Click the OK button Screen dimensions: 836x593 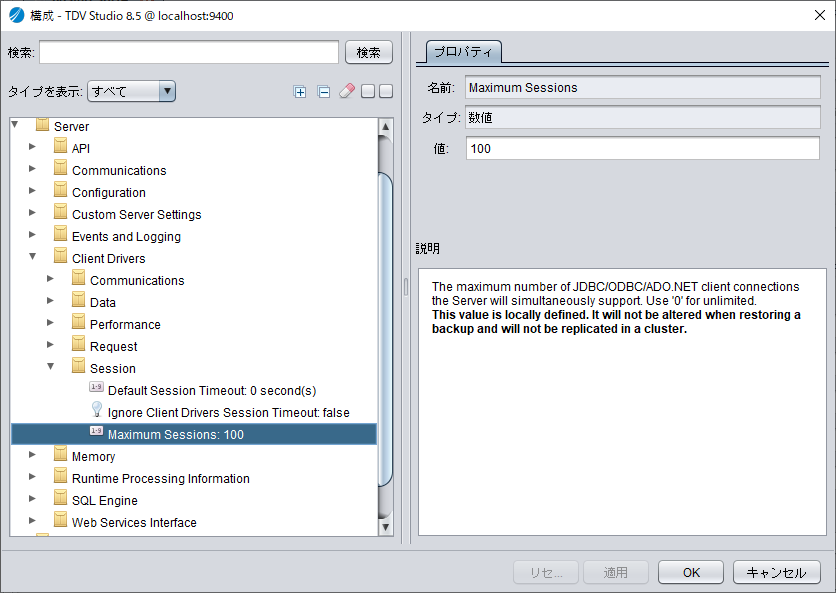coord(691,572)
